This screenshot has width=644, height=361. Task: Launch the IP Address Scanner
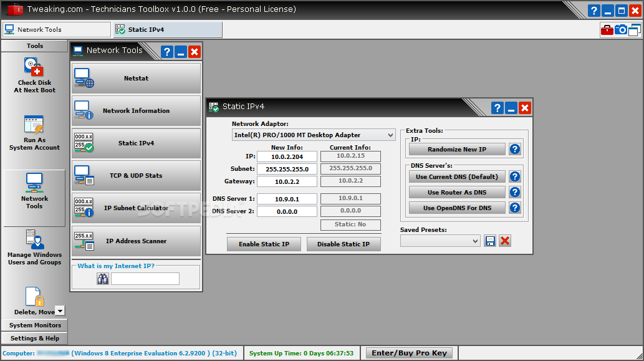click(x=137, y=241)
